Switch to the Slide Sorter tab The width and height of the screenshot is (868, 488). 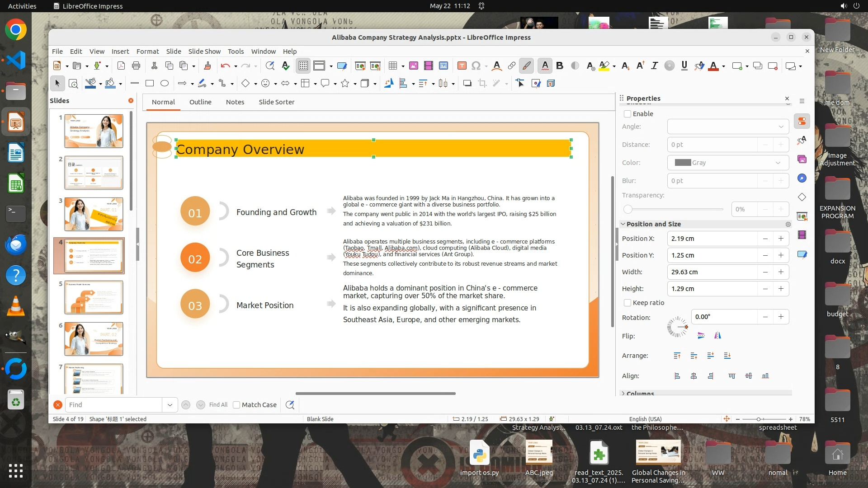click(276, 102)
